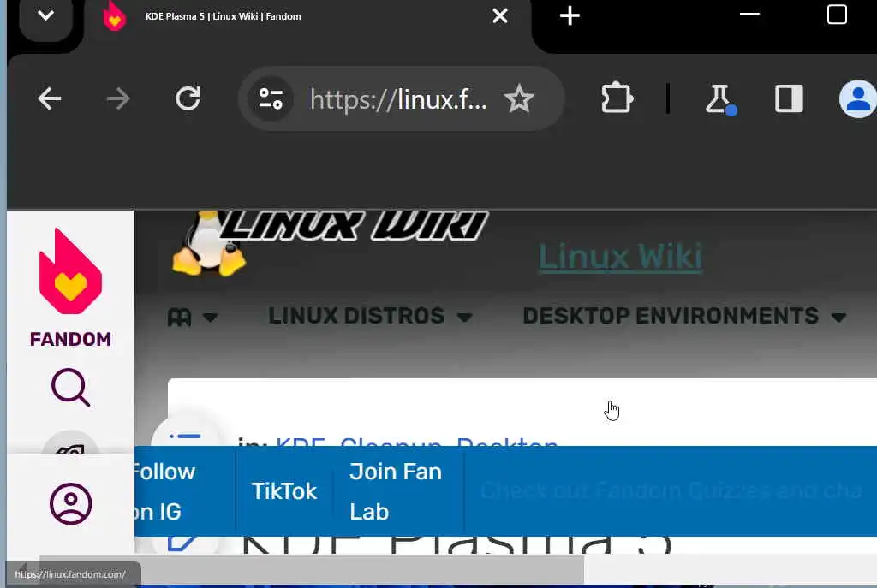The image size is (877, 588).
Task: Close the KDE Plasma 5 tab
Action: click(500, 15)
